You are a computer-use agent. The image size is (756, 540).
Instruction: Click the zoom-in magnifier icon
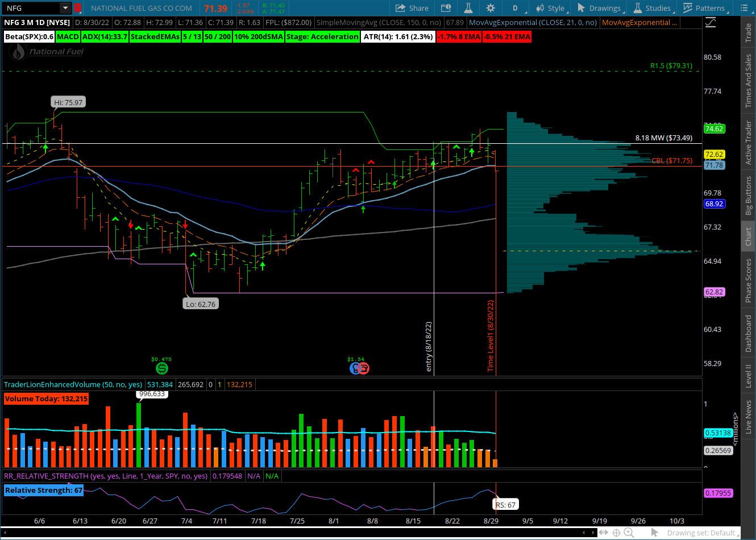point(629,533)
